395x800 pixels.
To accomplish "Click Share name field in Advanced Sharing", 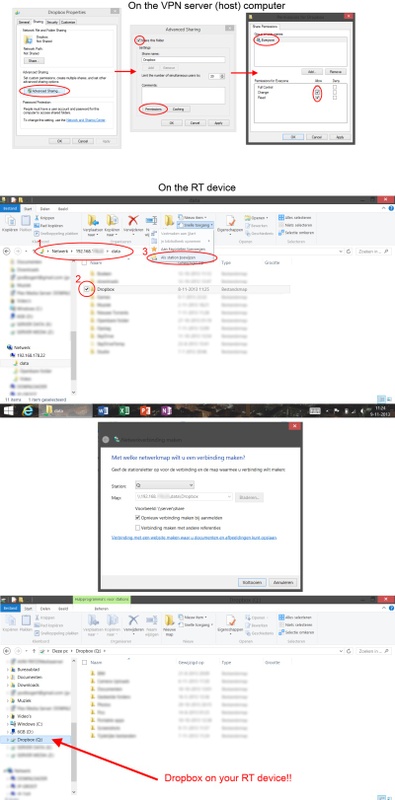I will click(x=183, y=60).
